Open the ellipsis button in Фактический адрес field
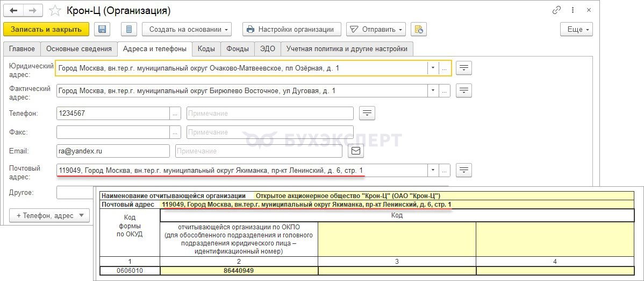This screenshot has height=281, width=644. coord(445,90)
